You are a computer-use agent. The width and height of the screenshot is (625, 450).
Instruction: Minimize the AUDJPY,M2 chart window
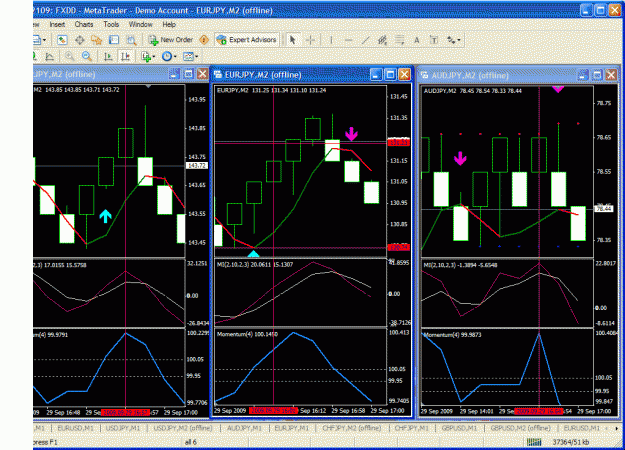582,75
